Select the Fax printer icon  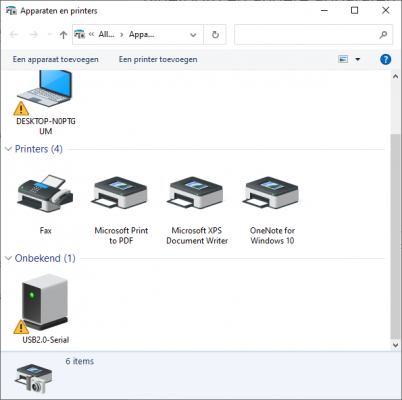click(x=45, y=193)
